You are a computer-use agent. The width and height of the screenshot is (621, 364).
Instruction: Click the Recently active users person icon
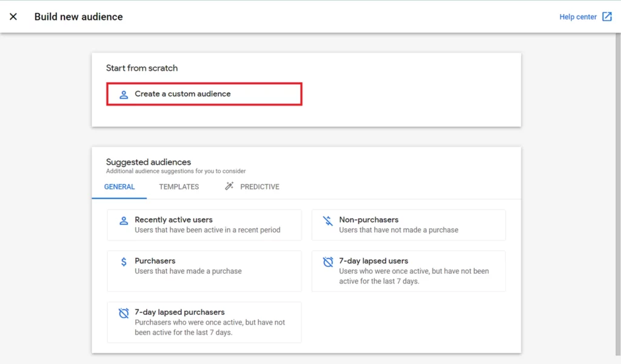(124, 220)
